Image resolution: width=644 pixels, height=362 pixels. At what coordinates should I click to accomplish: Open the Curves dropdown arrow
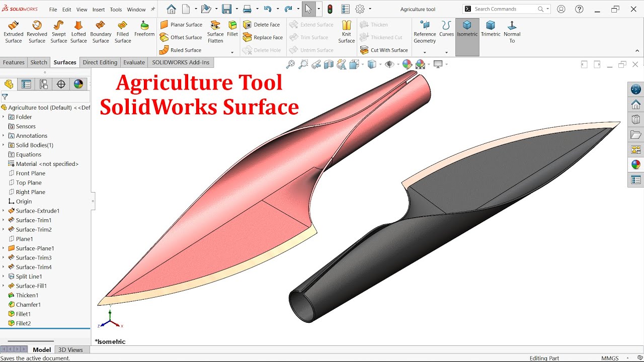tap(446, 52)
